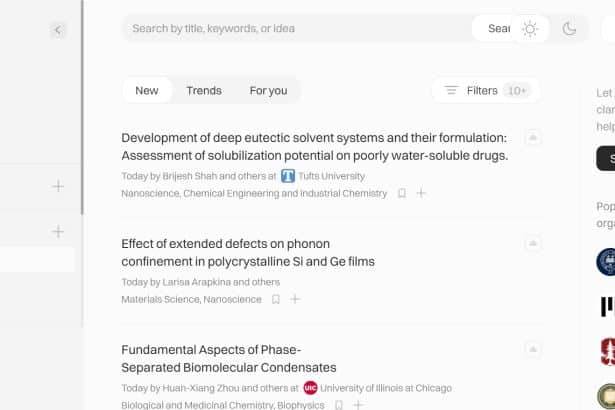Upvote the phonon confinement paper

533,243
